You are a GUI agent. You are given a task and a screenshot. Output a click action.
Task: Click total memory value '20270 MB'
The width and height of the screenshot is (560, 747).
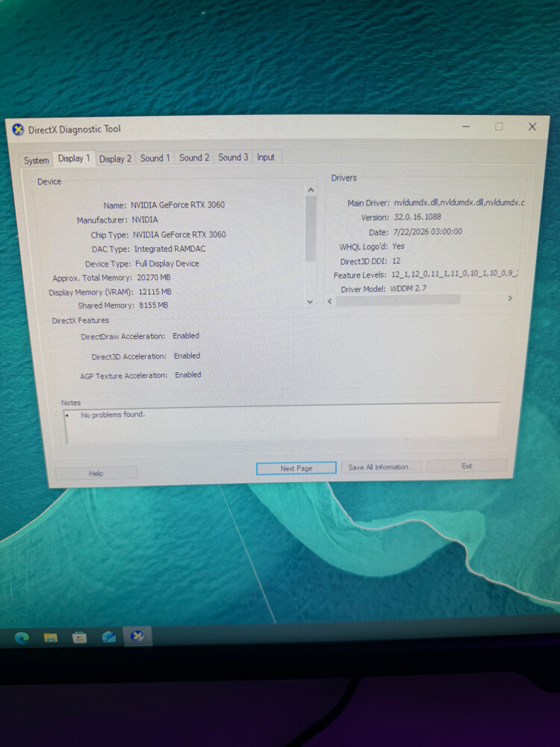point(154,277)
